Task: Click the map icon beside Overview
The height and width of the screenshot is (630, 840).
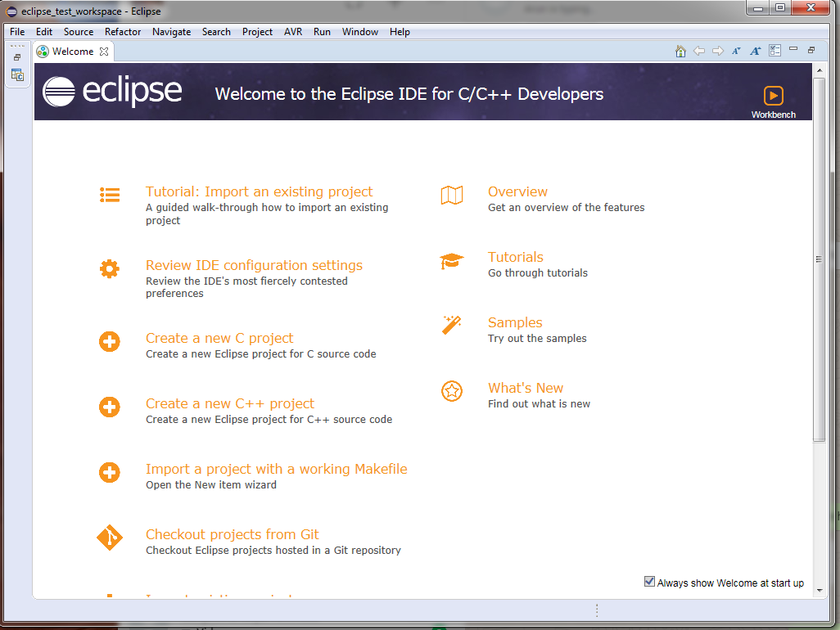Action: coord(452,196)
